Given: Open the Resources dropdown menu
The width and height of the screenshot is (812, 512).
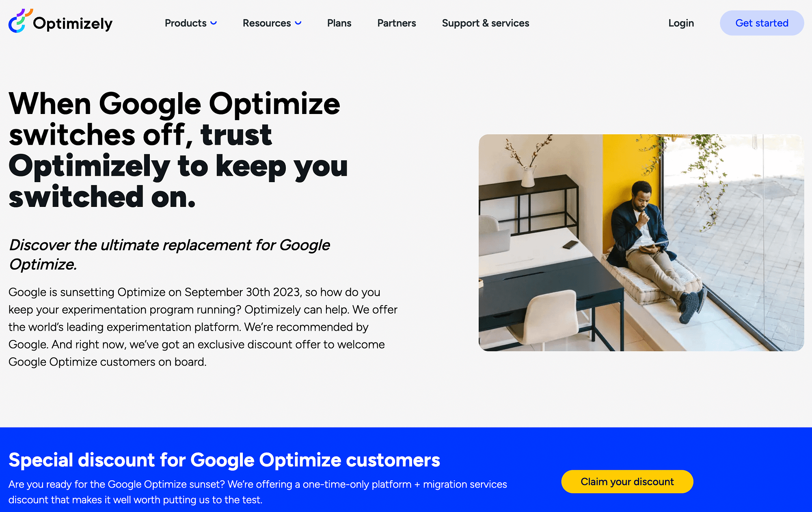Looking at the screenshot, I should [x=272, y=23].
